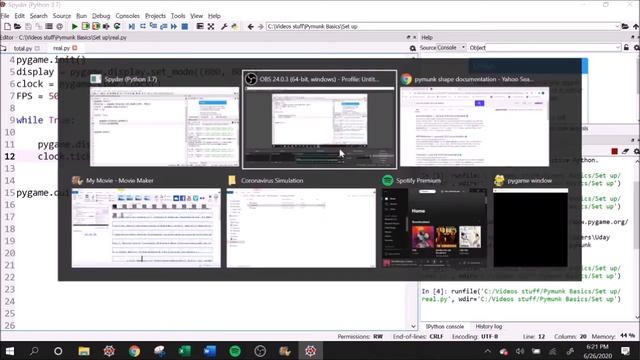
Task: Open the Debug menu
Action: pos(101,16)
